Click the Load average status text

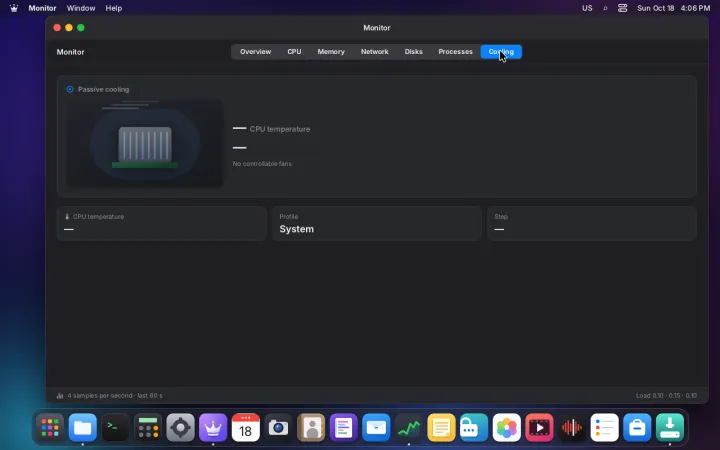(x=666, y=395)
